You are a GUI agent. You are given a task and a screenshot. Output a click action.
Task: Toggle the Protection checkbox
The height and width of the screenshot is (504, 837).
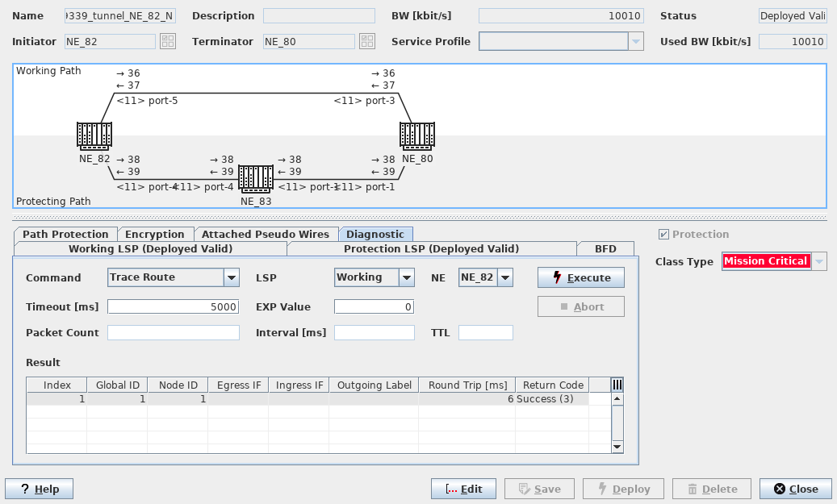click(x=663, y=235)
